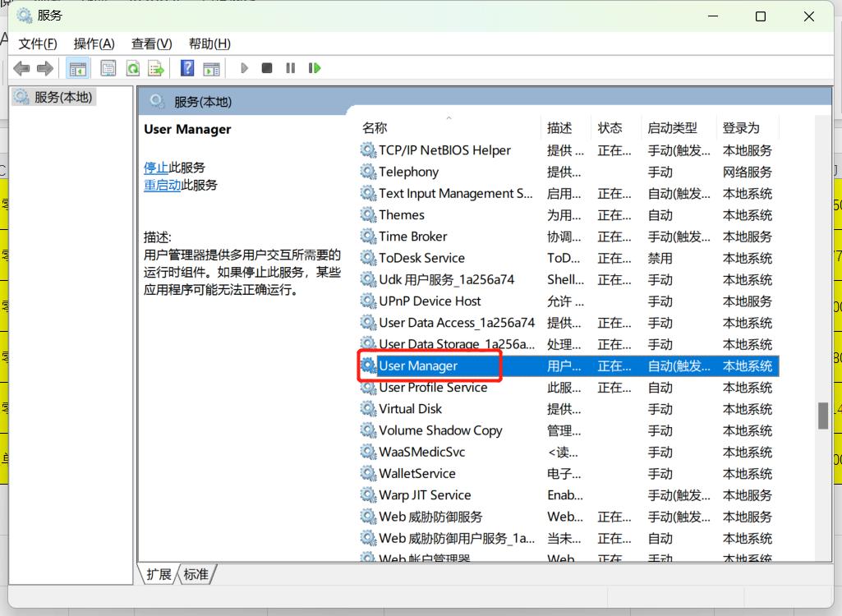Open the 操作(A) menu
The width and height of the screenshot is (842, 616).
94,44
